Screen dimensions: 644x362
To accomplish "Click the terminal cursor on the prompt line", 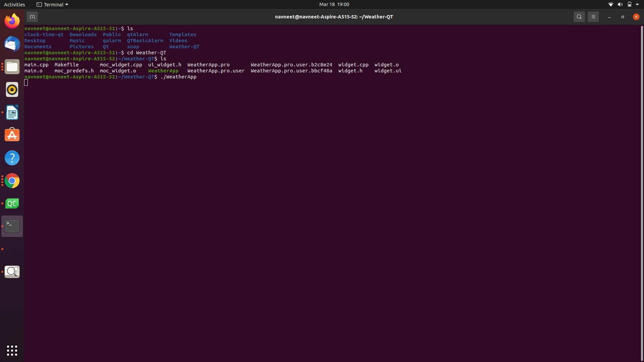I will tap(26, 82).
